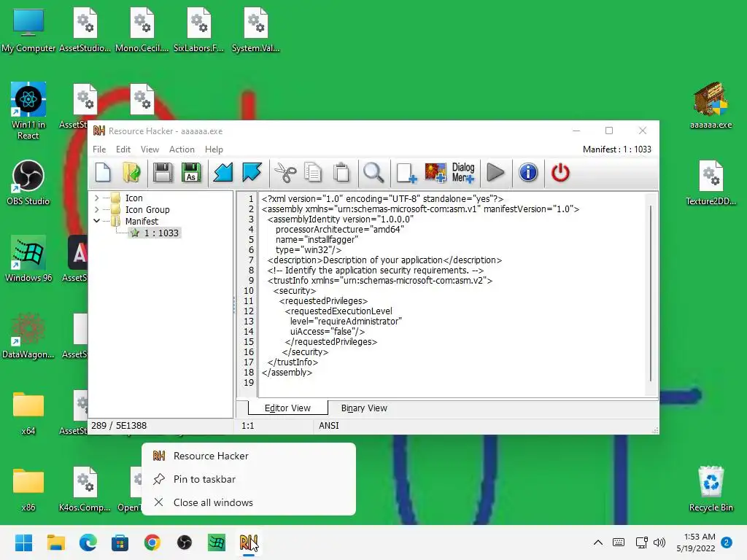This screenshot has width=747, height=560.
Task: Click the Windows 96 taskbar icon
Action: tap(217, 542)
